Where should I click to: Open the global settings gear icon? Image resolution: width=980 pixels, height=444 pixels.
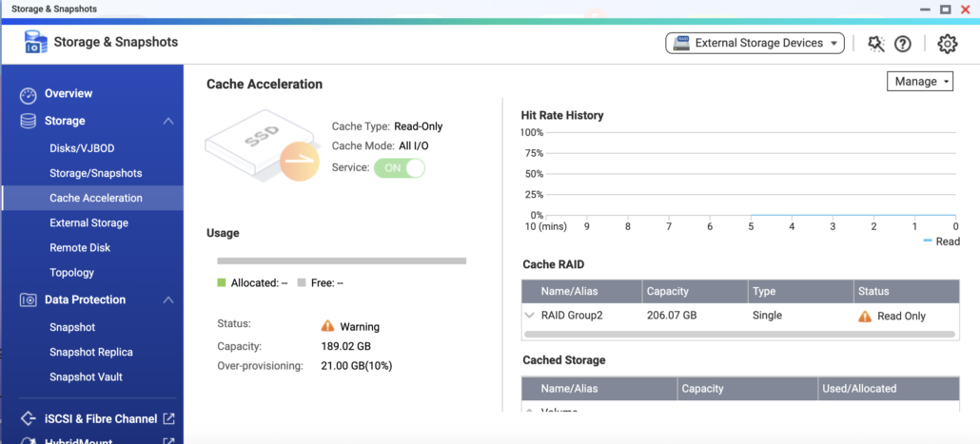(x=948, y=43)
